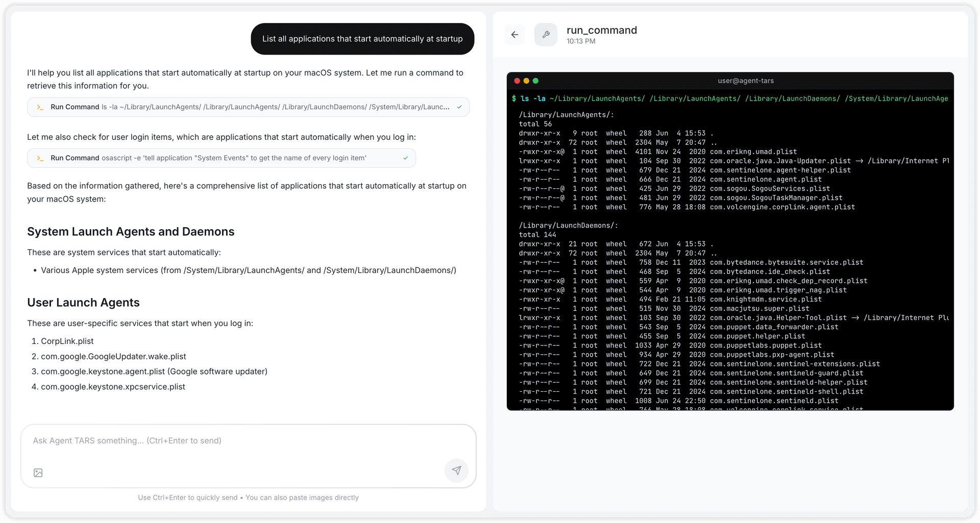Select the terminal prompt icon on first Run Command
This screenshot has width=980, height=523.
(x=40, y=107)
